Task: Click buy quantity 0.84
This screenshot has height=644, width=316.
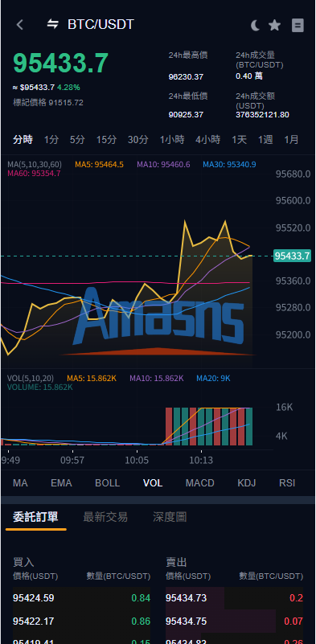Action: (141, 598)
